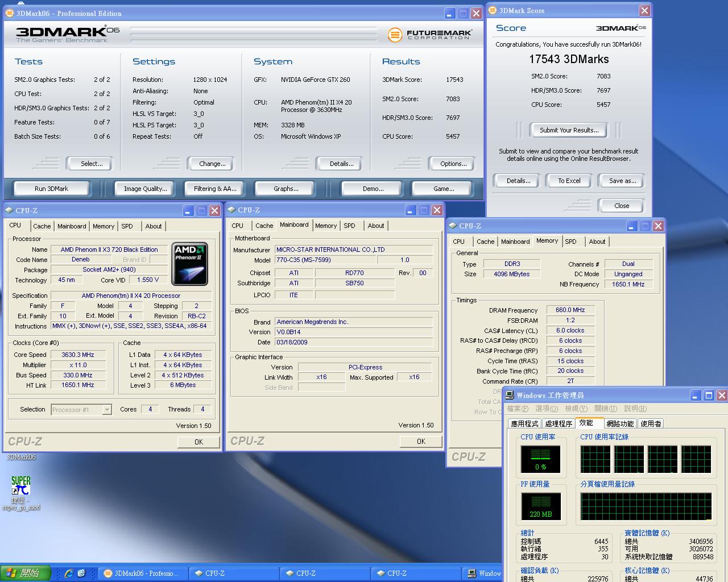Click OK in the CPU-Z processor window
This screenshot has width=728, height=582.
[x=198, y=442]
